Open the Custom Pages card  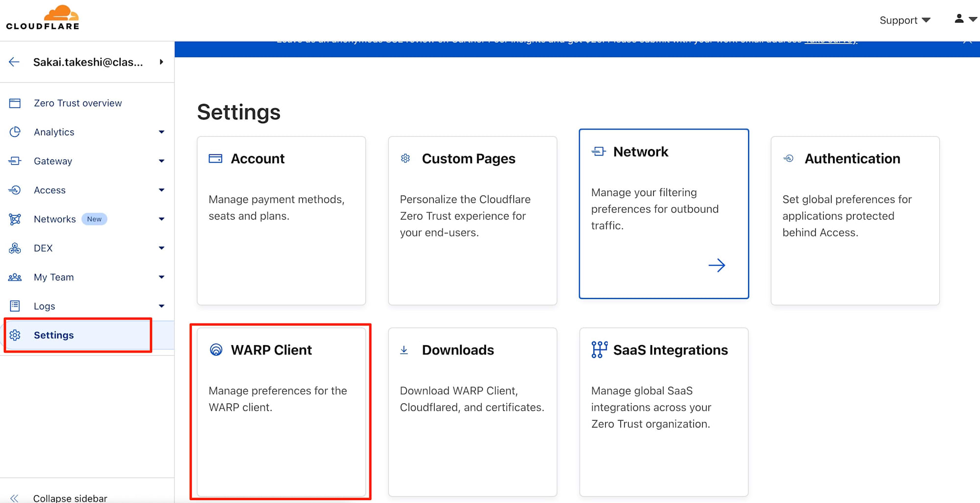point(472,221)
